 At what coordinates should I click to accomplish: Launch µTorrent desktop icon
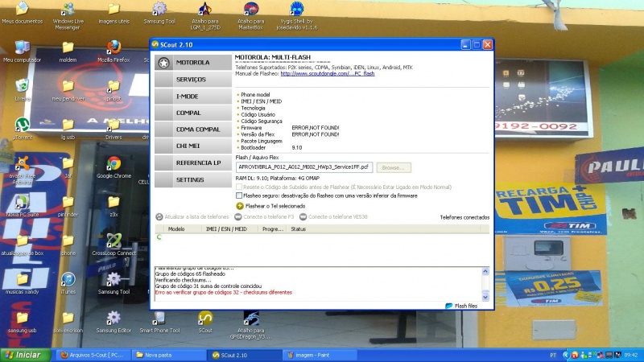pyautogui.click(x=23, y=129)
